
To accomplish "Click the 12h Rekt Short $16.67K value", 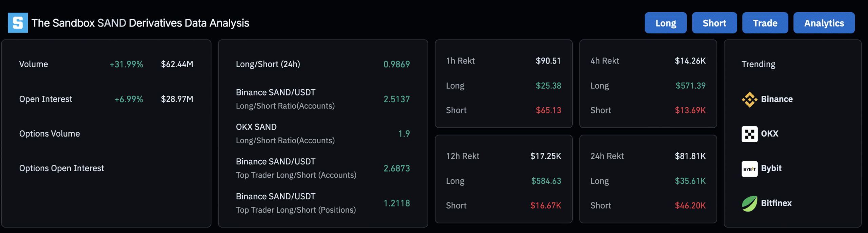I will point(546,205).
